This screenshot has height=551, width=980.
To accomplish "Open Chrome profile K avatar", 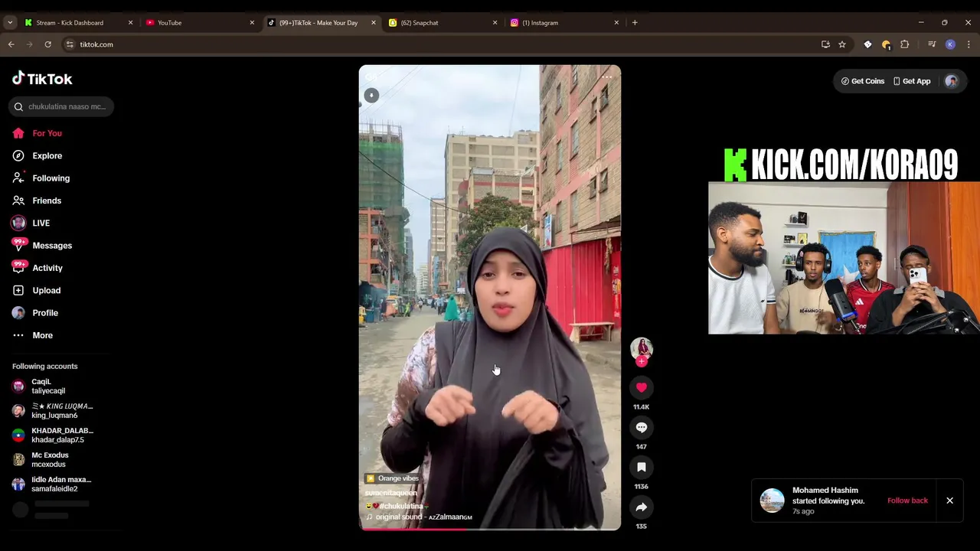I will click(950, 44).
